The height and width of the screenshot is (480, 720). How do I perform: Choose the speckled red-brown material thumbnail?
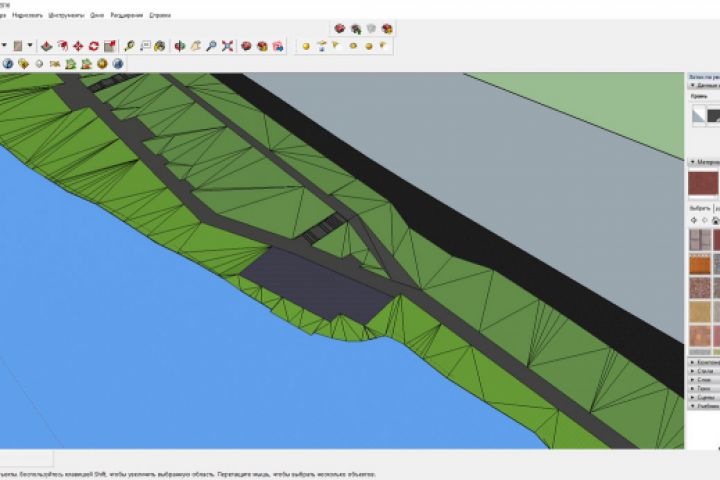coord(699,288)
